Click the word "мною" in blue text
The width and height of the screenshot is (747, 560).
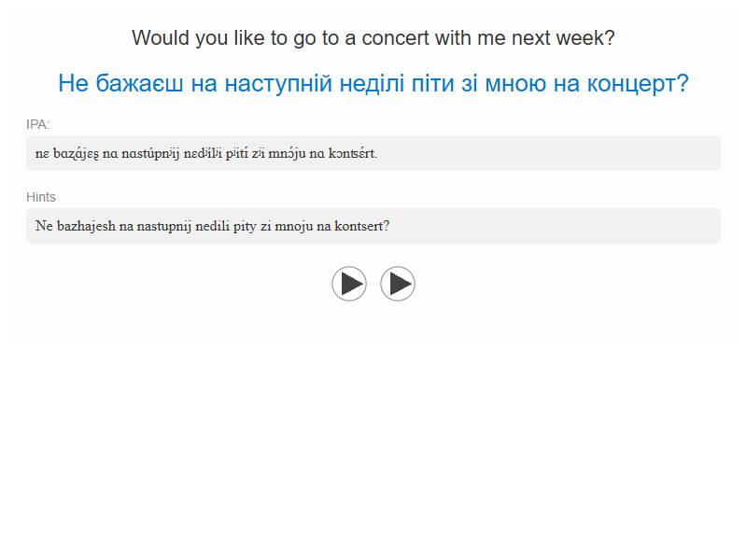coord(515,84)
